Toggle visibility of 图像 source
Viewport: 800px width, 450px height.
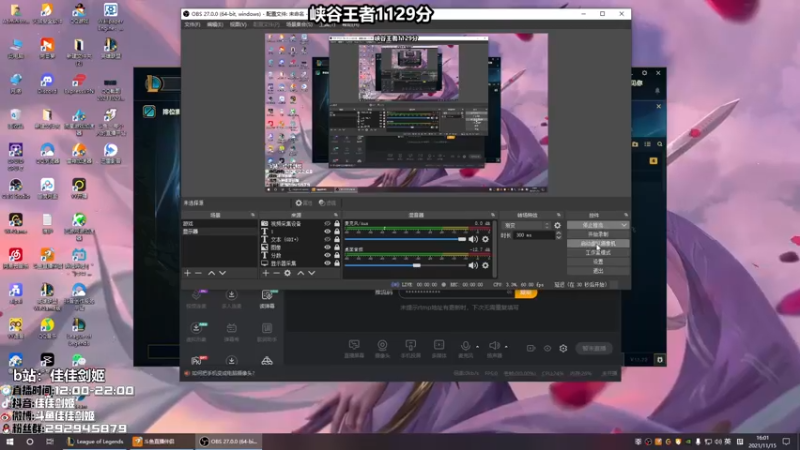(x=327, y=247)
